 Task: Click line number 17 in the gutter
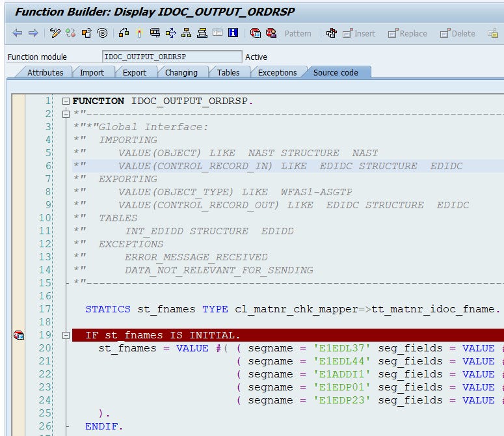coord(45,309)
